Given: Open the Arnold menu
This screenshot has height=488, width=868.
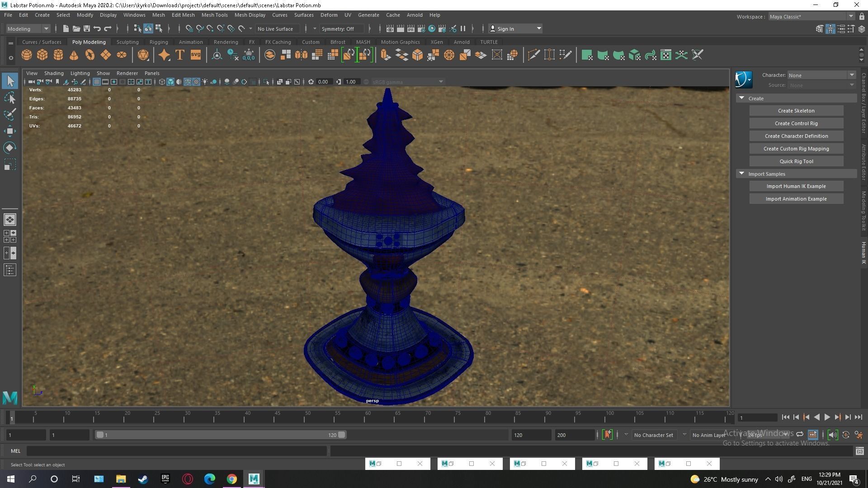Looking at the screenshot, I should coord(414,15).
